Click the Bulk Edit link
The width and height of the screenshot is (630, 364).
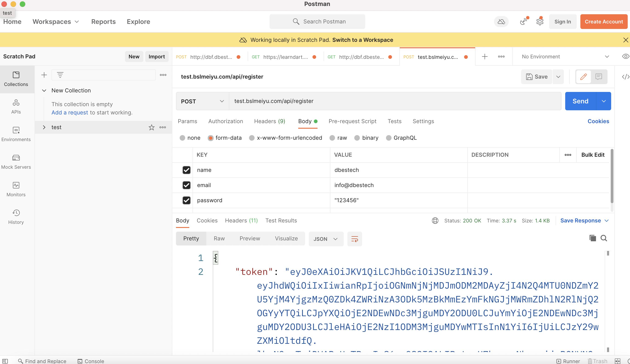click(x=593, y=155)
